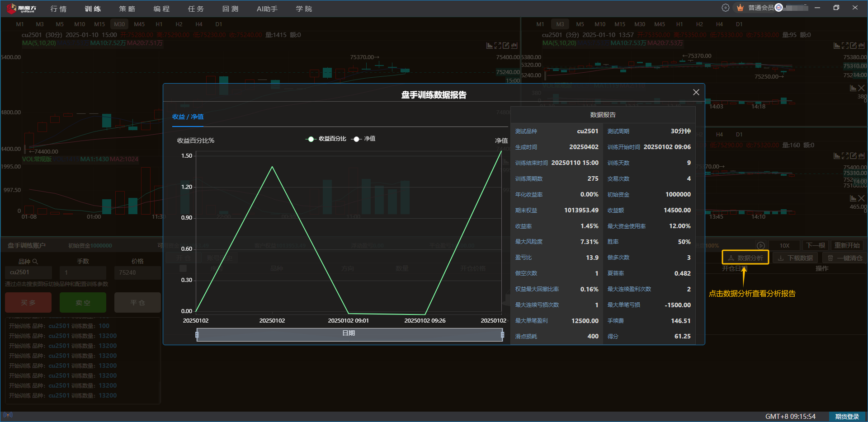
Task: Toggle the 净值 legend series
Action: [363, 139]
